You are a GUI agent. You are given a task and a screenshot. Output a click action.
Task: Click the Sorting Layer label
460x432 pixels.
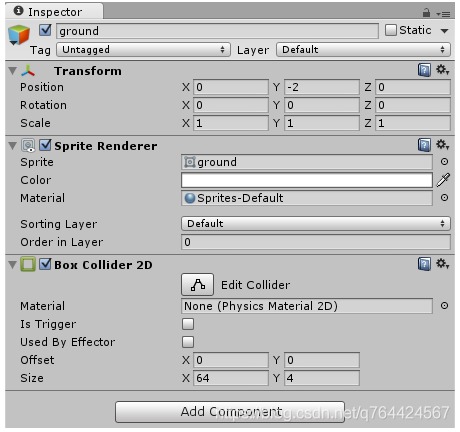(x=59, y=224)
